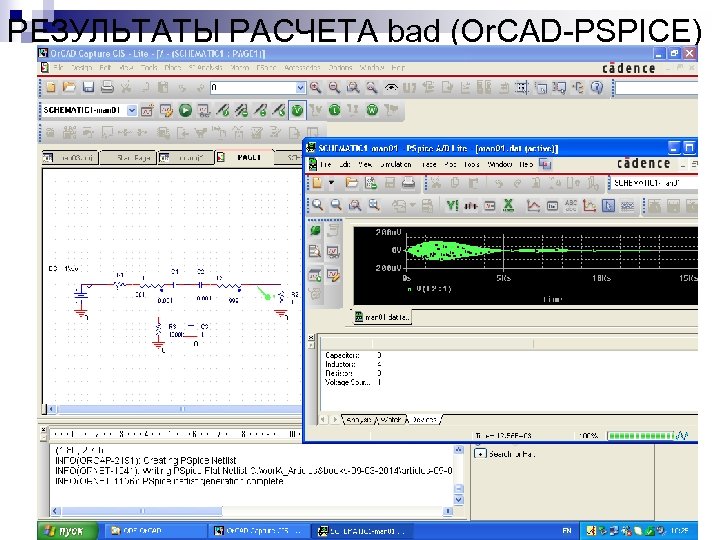Screen dimensions: 720x540
Task: Switch to OrCAD Capture CIS taskbar button
Action: click(259, 531)
